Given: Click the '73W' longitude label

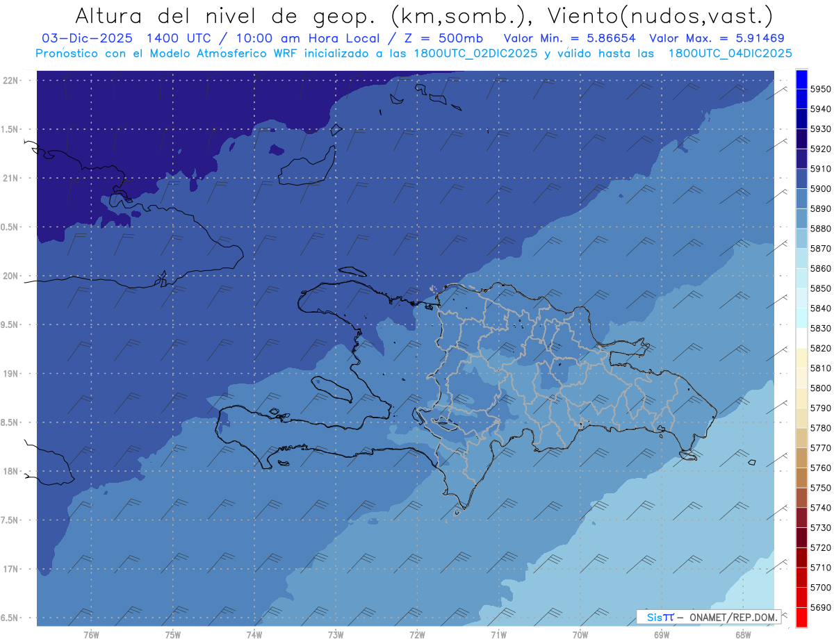Looking at the screenshot, I should tap(336, 635).
